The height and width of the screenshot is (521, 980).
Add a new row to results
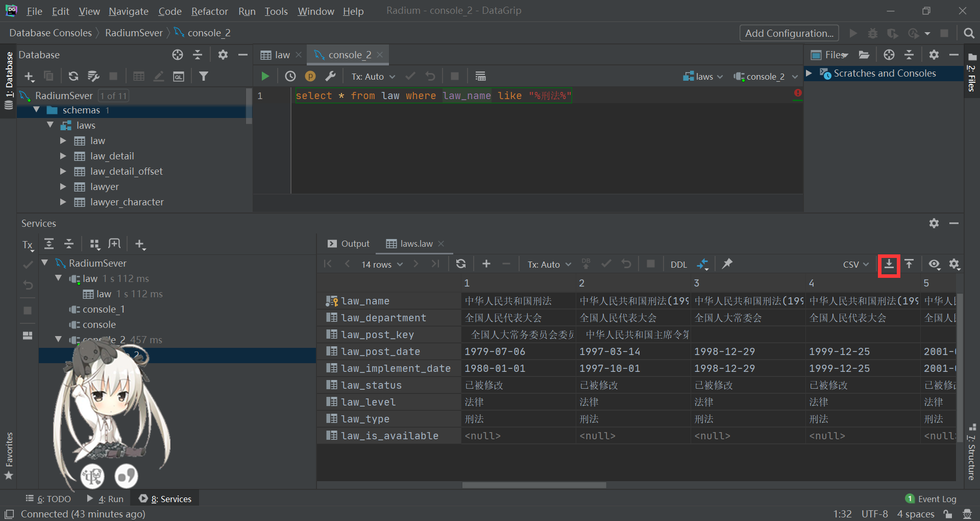[486, 264]
